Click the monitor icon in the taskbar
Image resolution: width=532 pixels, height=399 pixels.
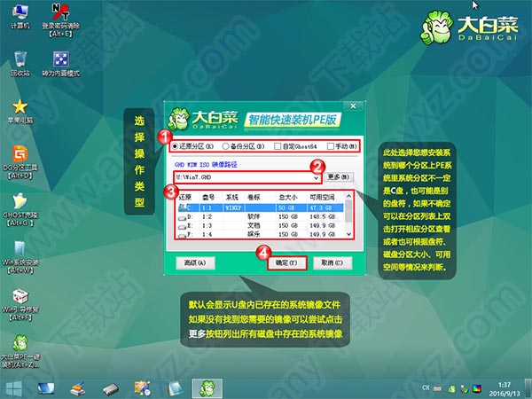coord(46,388)
